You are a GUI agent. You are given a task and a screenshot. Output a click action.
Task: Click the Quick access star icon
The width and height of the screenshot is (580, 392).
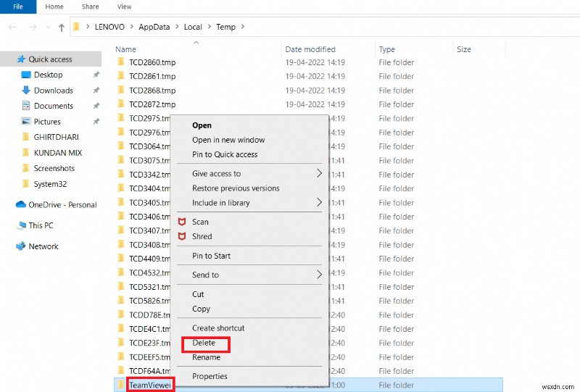click(22, 59)
